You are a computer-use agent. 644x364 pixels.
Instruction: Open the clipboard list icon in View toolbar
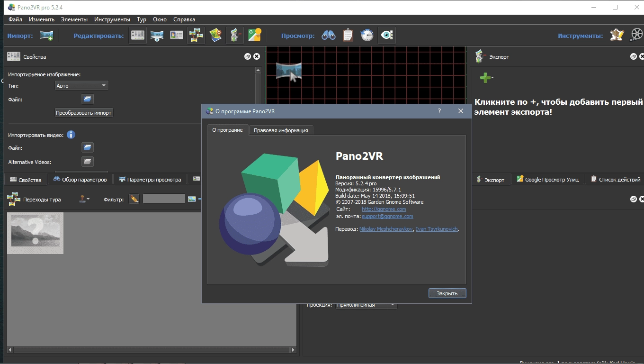pyautogui.click(x=348, y=36)
